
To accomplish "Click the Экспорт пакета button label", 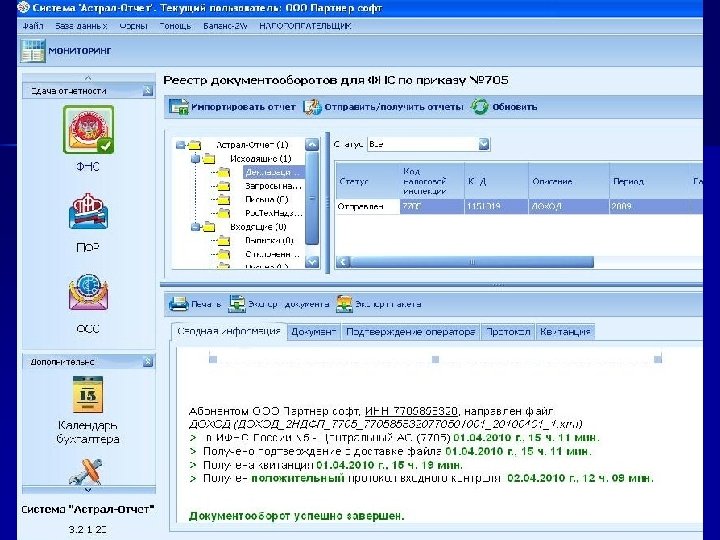I will pyautogui.click(x=388, y=304).
